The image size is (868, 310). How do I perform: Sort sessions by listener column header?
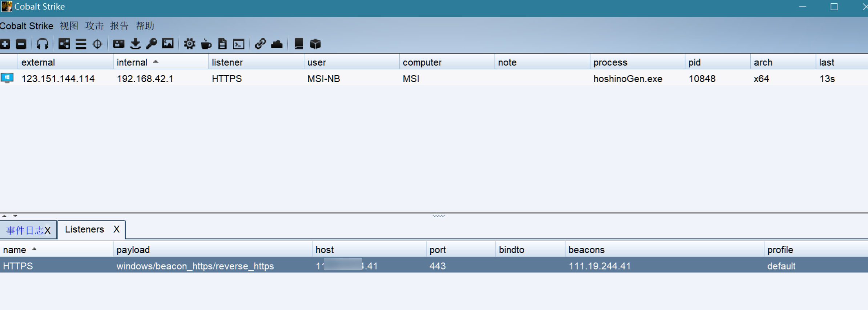coord(256,62)
